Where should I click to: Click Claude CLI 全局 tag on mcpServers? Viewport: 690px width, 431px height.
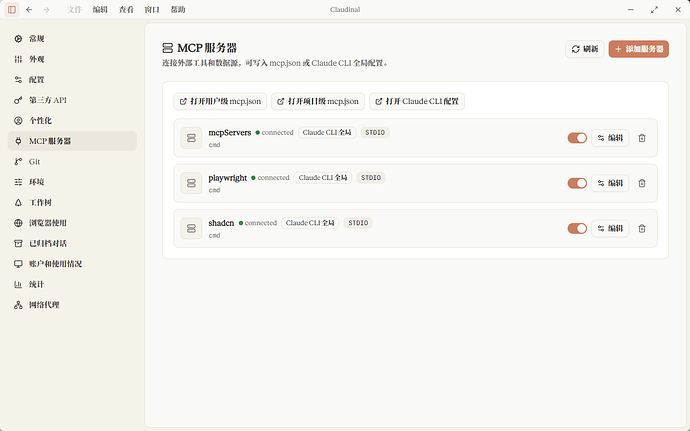pyautogui.click(x=327, y=133)
